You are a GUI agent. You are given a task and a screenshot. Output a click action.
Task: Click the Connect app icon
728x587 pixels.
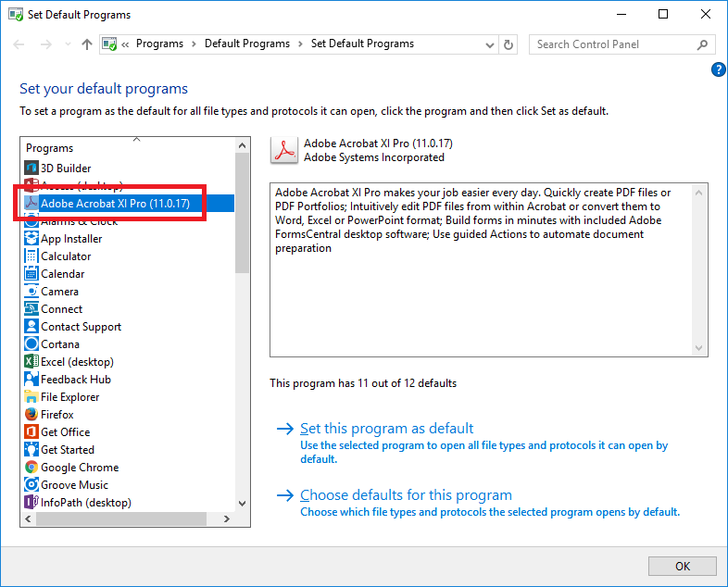click(x=31, y=308)
